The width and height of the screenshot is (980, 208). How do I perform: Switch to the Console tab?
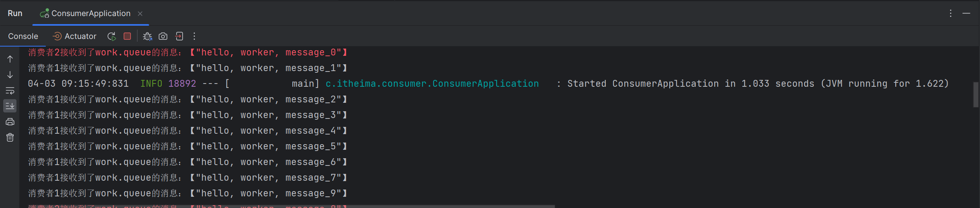pyautogui.click(x=23, y=37)
